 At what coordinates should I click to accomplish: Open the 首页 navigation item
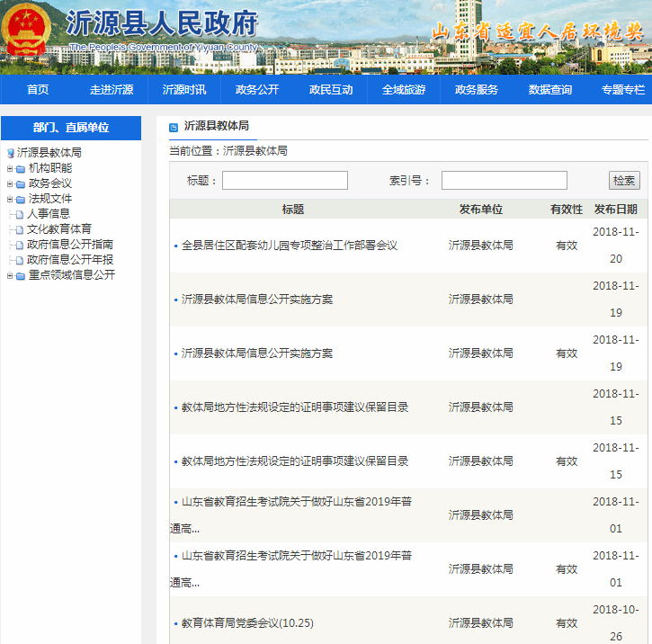38,89
